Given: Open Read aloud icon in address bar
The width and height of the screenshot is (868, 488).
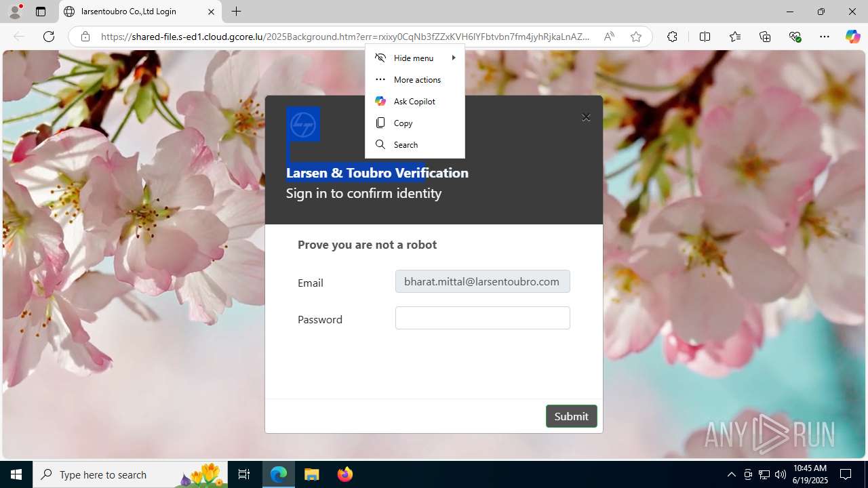Looking at the screenshot, I should point(609,37).
